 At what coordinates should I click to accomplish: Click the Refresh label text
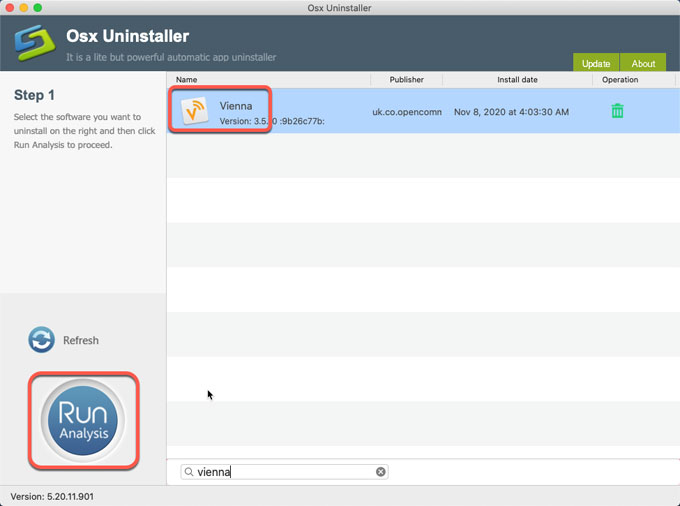pyautogui.click(x=81, y=340)
